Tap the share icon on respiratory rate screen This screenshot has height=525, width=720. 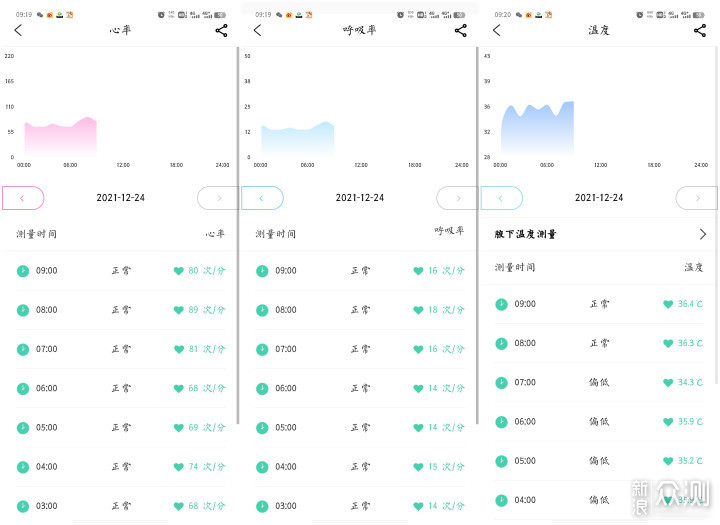coord(461,31)
